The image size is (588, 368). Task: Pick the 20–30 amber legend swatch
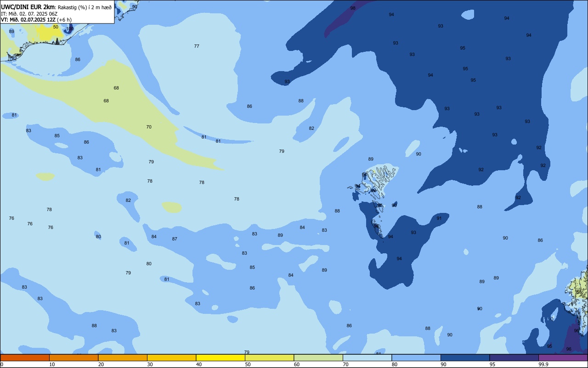[x=123, y=357]
